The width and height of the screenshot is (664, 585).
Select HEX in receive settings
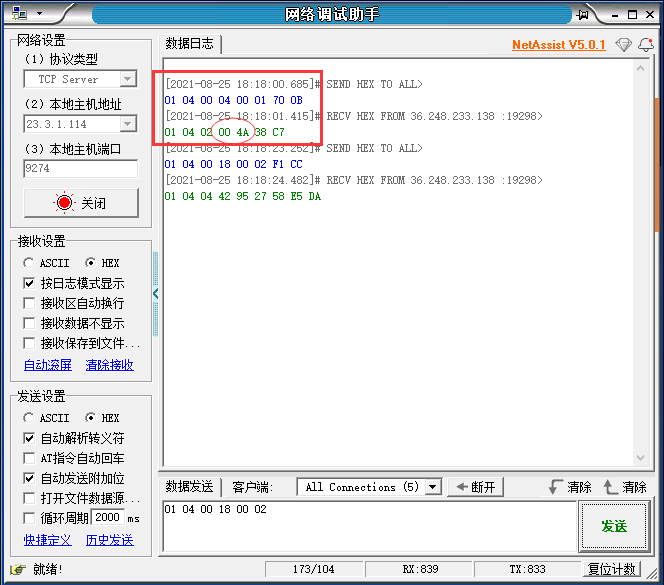(102, 263)
